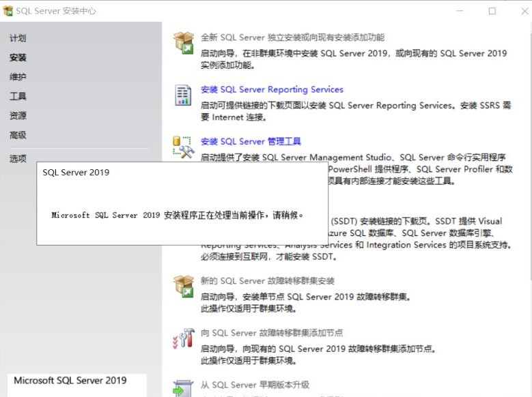Click the SQL Server app icon in title bar
Viewport: 532px width, 397px height.
pyautogui.click(x=8, y=11)
